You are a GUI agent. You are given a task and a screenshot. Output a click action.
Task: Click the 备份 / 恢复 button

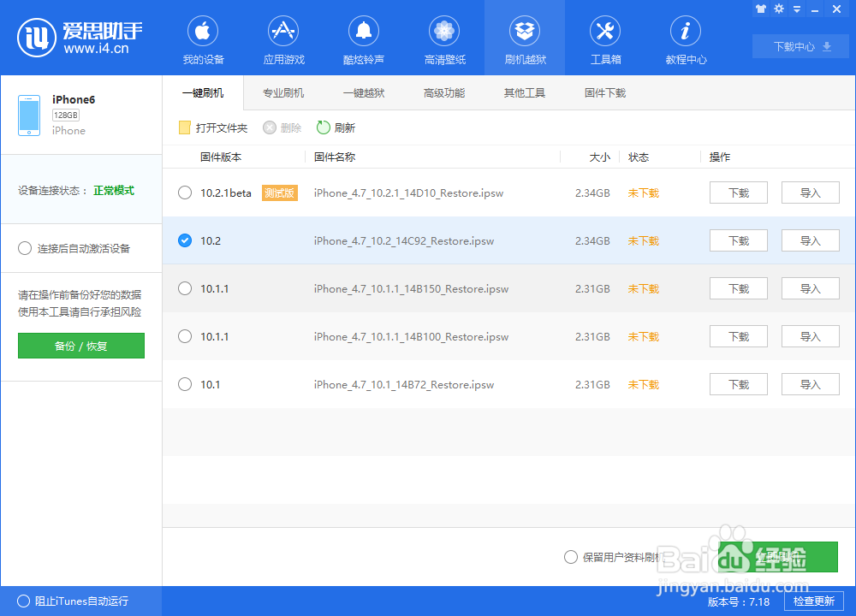click(81, 346)
